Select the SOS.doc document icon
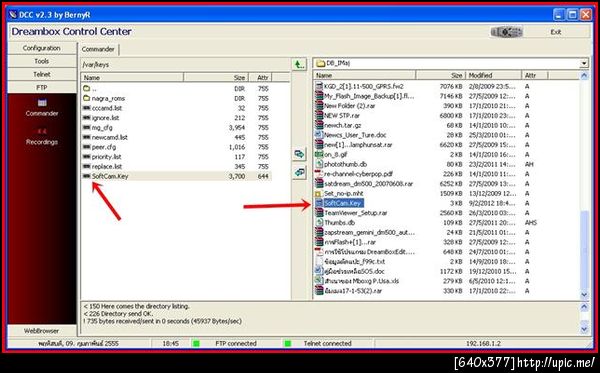 coord(319,271)
